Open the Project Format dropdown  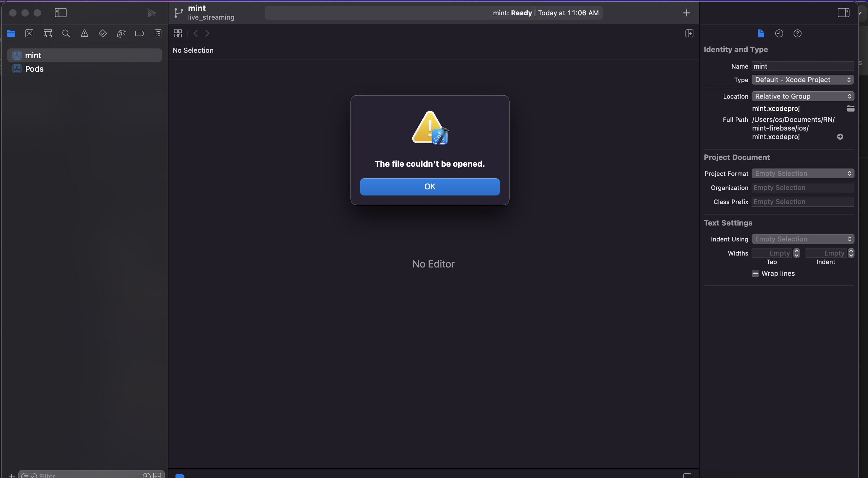pyautogui.click(x=803, y=173)
